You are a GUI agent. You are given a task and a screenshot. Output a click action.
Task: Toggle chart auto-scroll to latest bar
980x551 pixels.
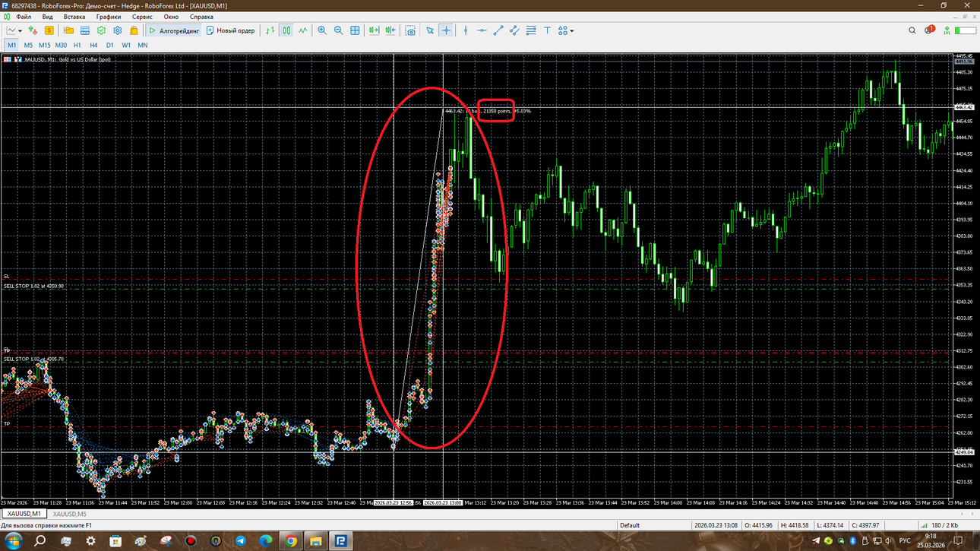(x=374, y=30)
